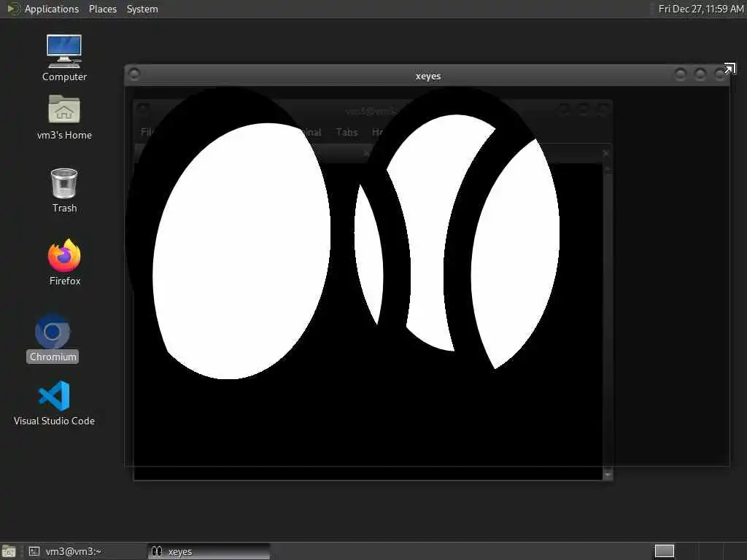Select the Chromium desktop icon
Viewport: 747px width, 560px height.
(x=53, y=338)
